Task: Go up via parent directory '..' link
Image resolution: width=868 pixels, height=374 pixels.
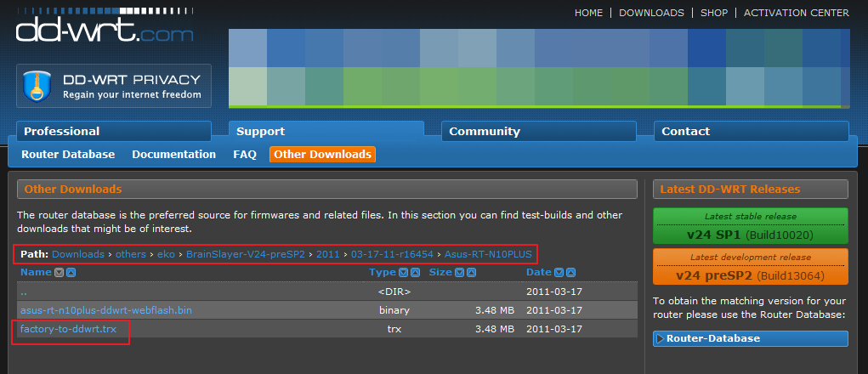Action: point(24,292)
